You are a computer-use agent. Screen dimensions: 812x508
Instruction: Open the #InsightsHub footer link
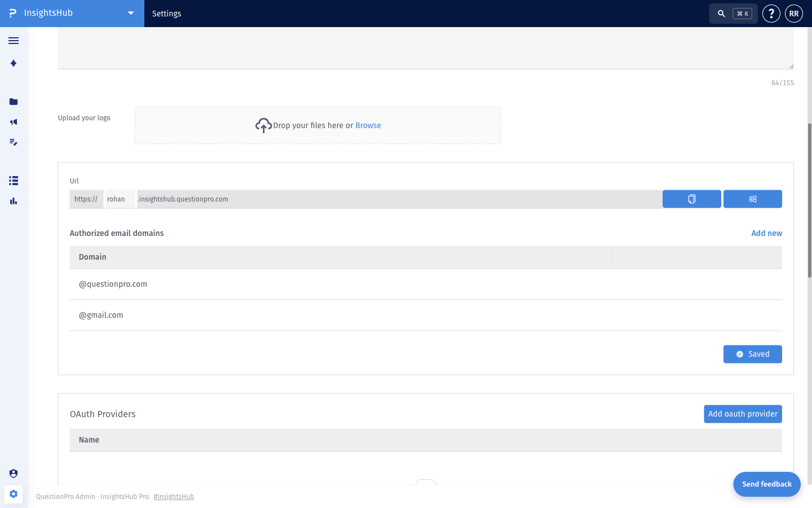[x=174, y=497]
